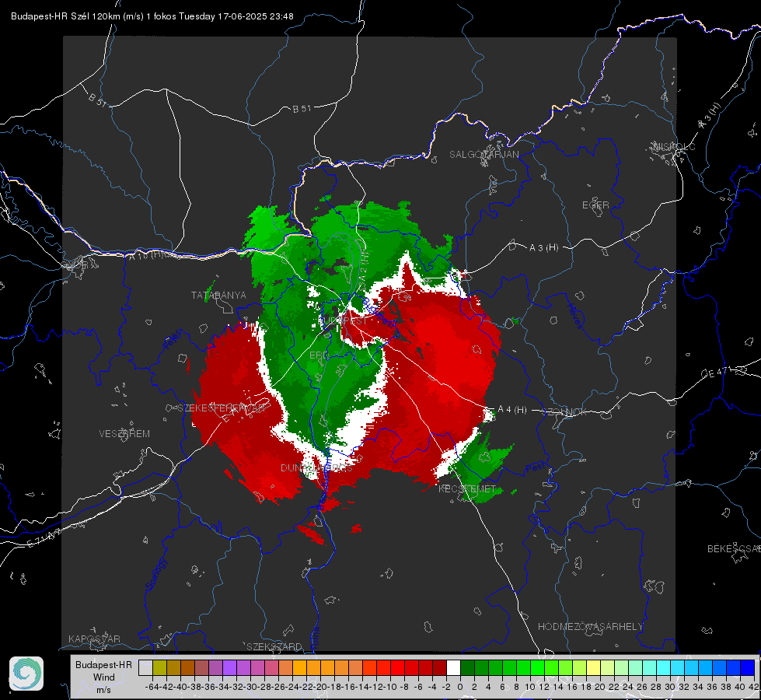
Task: Click the swirl weather service logo
Action: [26, 674]
